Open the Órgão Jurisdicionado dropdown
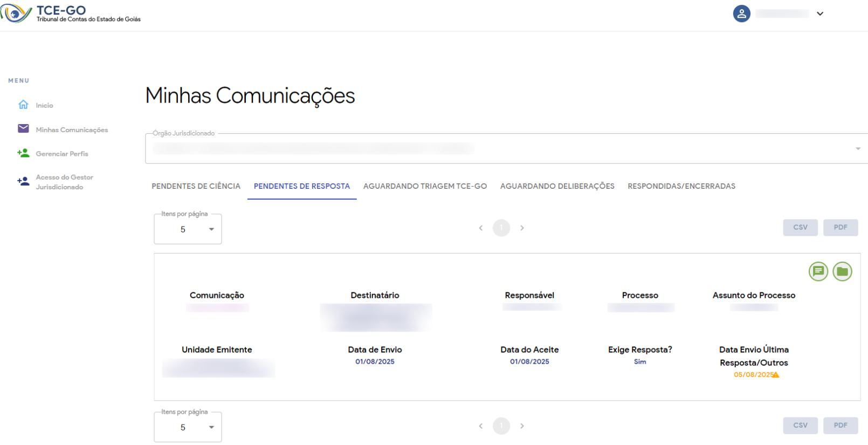The image size is (868, 445). (x=857, y=149)
